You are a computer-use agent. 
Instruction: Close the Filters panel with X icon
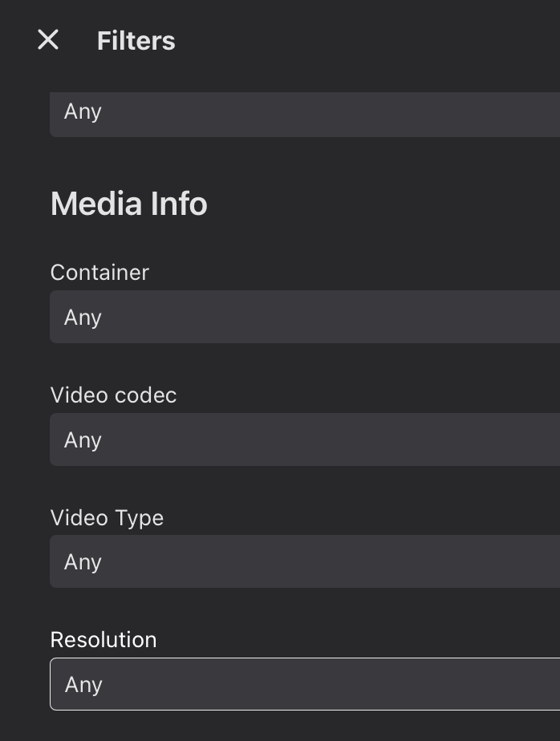point(48,40)
